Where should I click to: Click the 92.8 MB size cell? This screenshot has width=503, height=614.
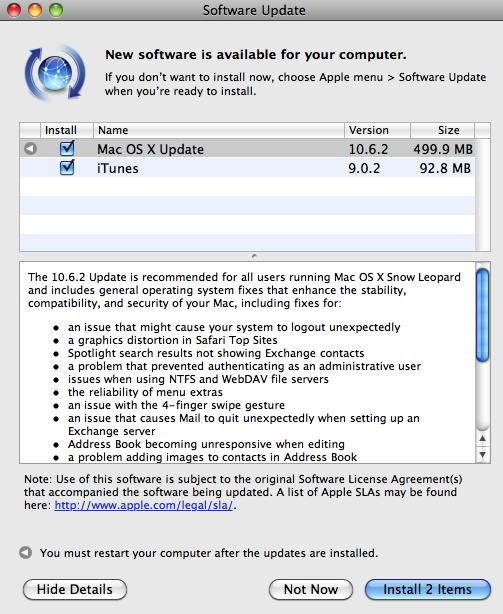pos(445,168)
